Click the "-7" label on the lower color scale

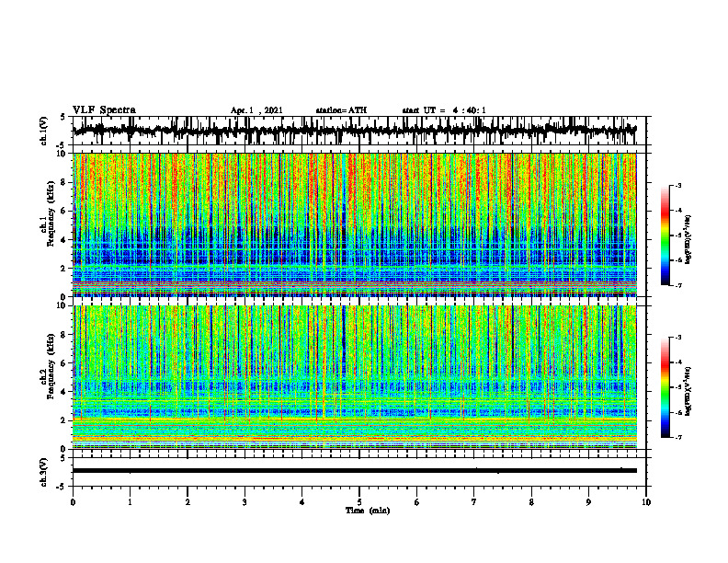[678, 438]
